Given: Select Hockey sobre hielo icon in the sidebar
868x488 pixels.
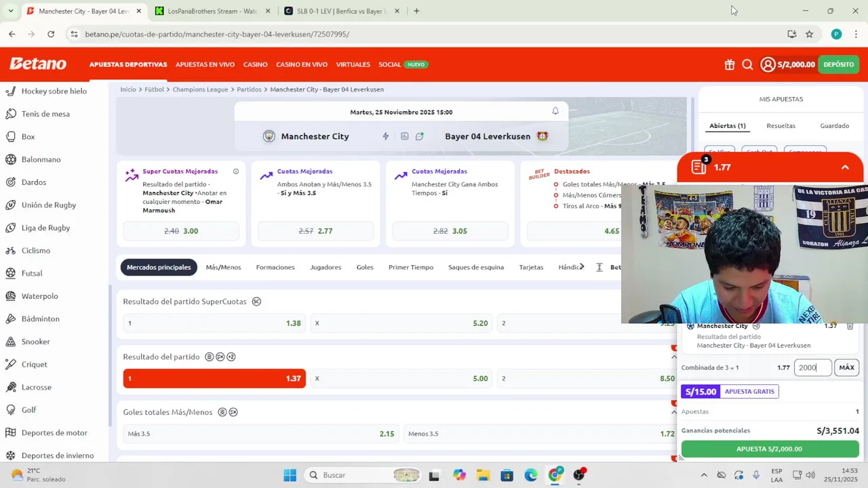Looking at the screenshot, I should pos(11,91).
